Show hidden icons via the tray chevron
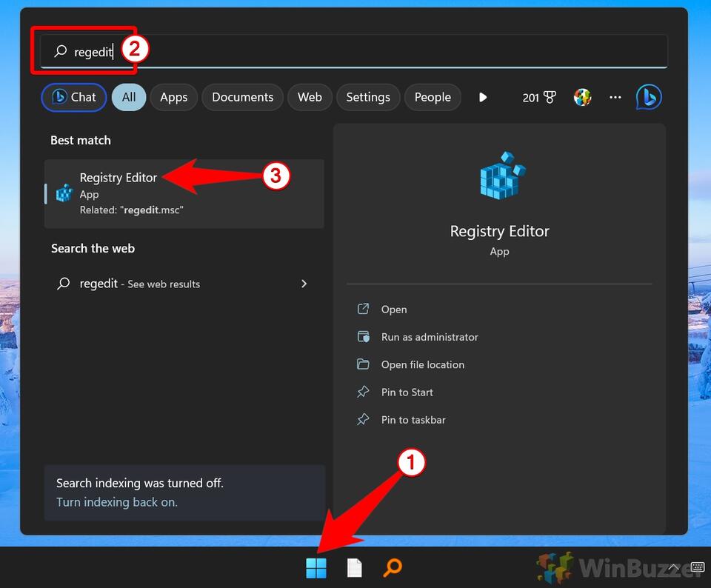 [x=672, y=567]
